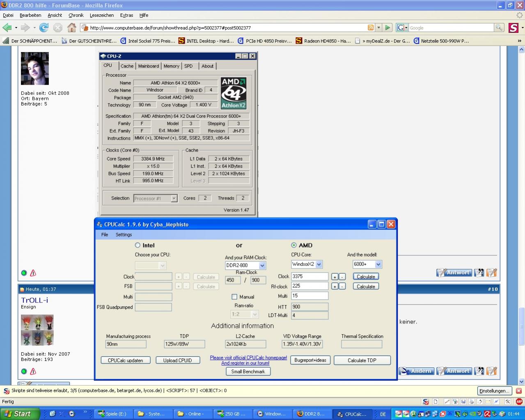The height and width of the screenshot is (420, 525).
Task: Click multi-quote icon in post #10
Action: click(x=479, y=371)
